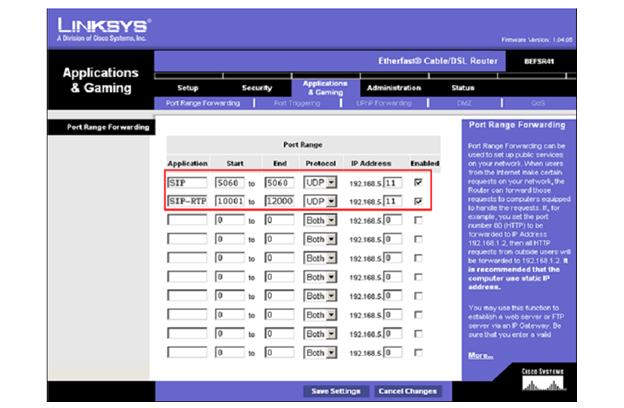Click the IP Address column header
The width and height of the screenshot is (624, 408).
pyautogui.click(x=371, y=163)
